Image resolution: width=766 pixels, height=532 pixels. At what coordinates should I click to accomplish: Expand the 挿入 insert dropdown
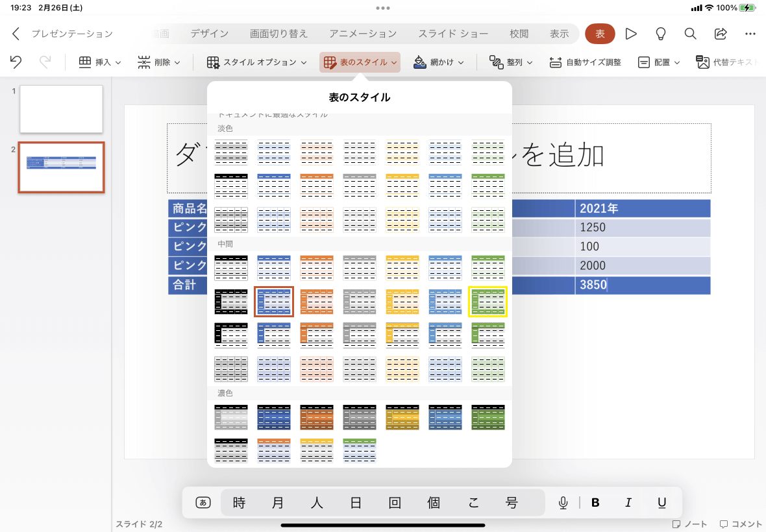point(100,62)
